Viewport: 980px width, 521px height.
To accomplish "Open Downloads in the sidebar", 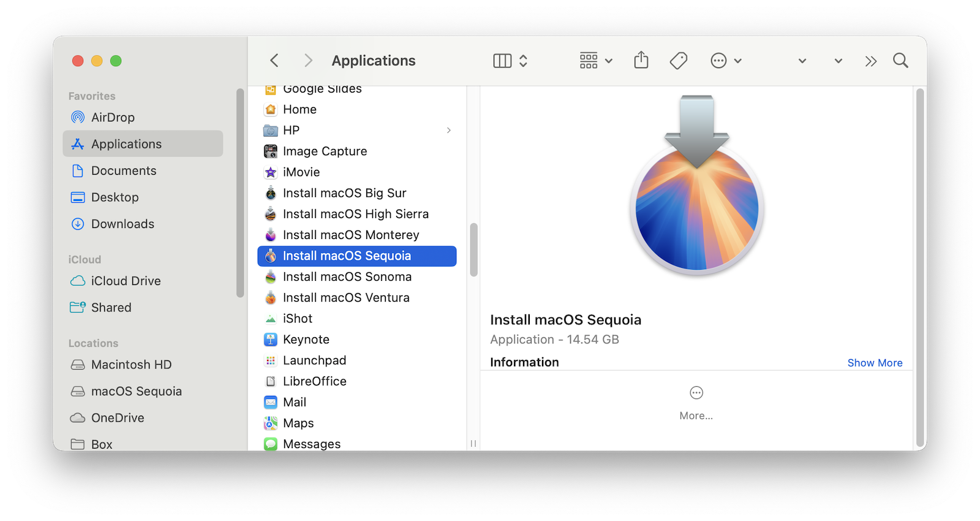I will [x=143, y=224].
